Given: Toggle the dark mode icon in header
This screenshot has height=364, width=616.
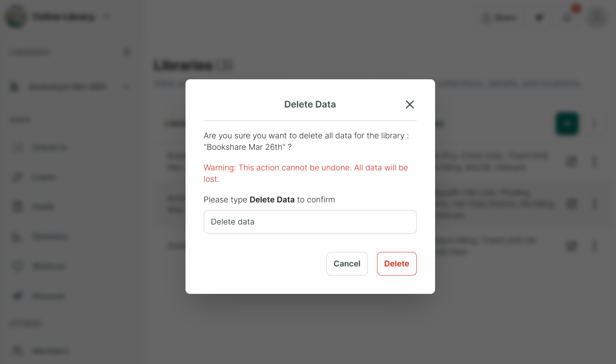Looking at the screenshot, I should click(x=539, y=18).
